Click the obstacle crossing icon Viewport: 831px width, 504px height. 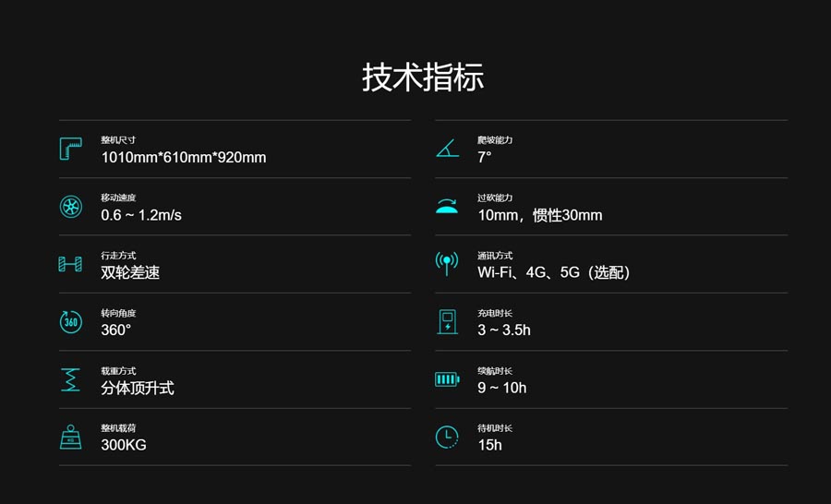coord(447,207)
